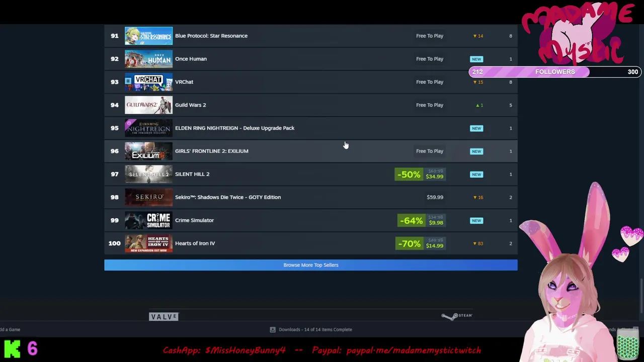Select "GIRLS' FRONTLINE 2: EXILIUM" title
Viewport: 644px width, 362px height.
click(212, 151)
